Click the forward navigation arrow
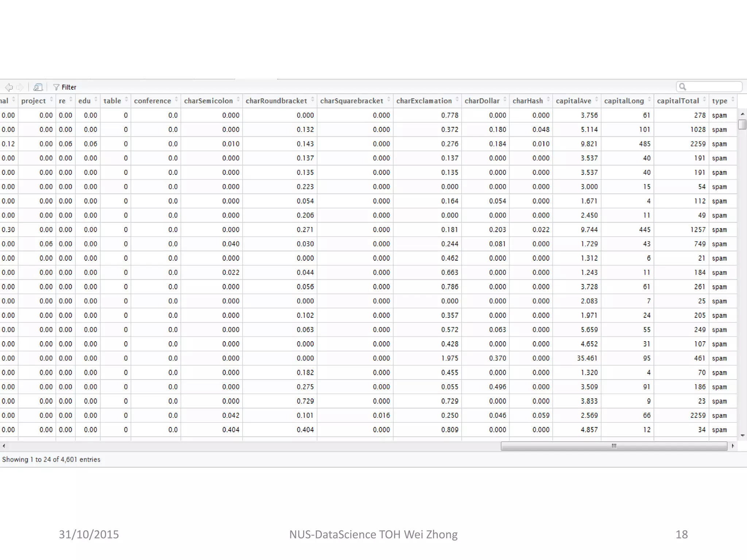This screenshot has height=560, width=747. coord(20,87)
